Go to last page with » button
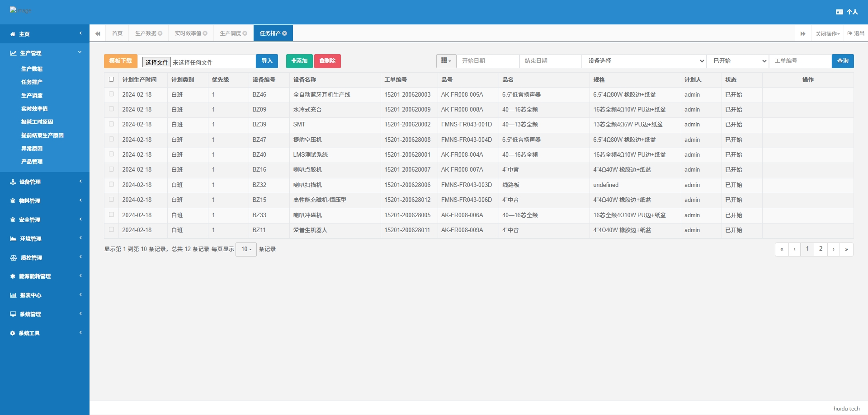This screenshot has height=415, width=868. click(846, 249)
